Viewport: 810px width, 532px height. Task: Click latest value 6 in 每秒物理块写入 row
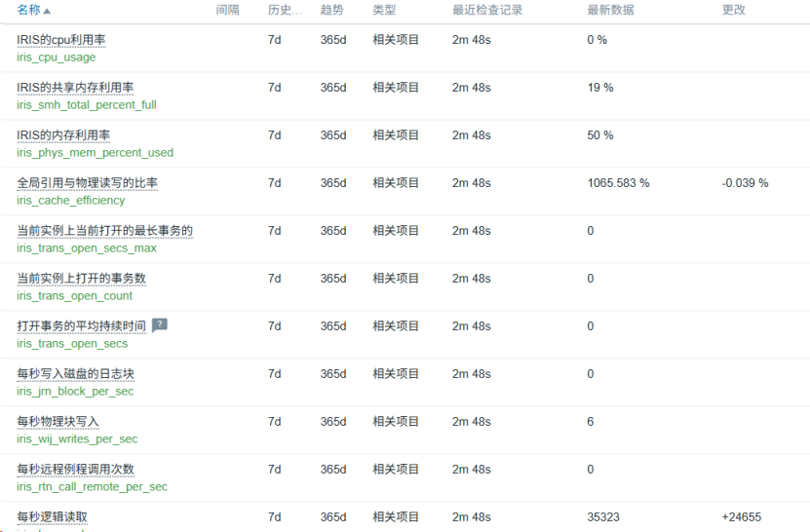590,422
